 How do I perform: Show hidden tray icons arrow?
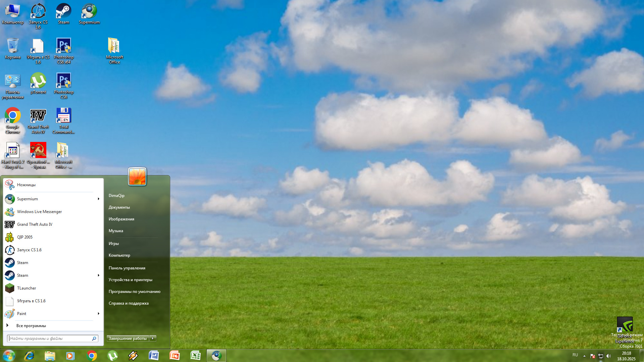tap(584, 356)
